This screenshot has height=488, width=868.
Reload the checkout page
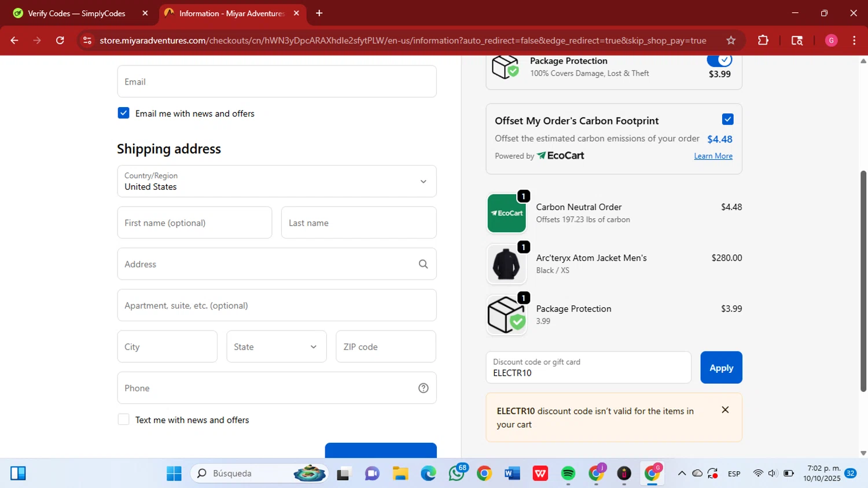pos(60,41)
